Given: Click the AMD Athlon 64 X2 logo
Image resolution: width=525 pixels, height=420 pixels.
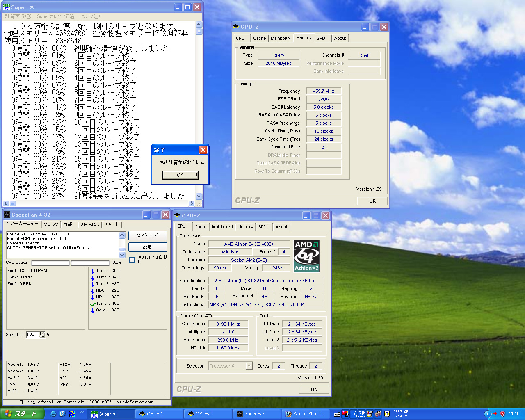Looking at the screenshot, I should click(x=306, y=256).
